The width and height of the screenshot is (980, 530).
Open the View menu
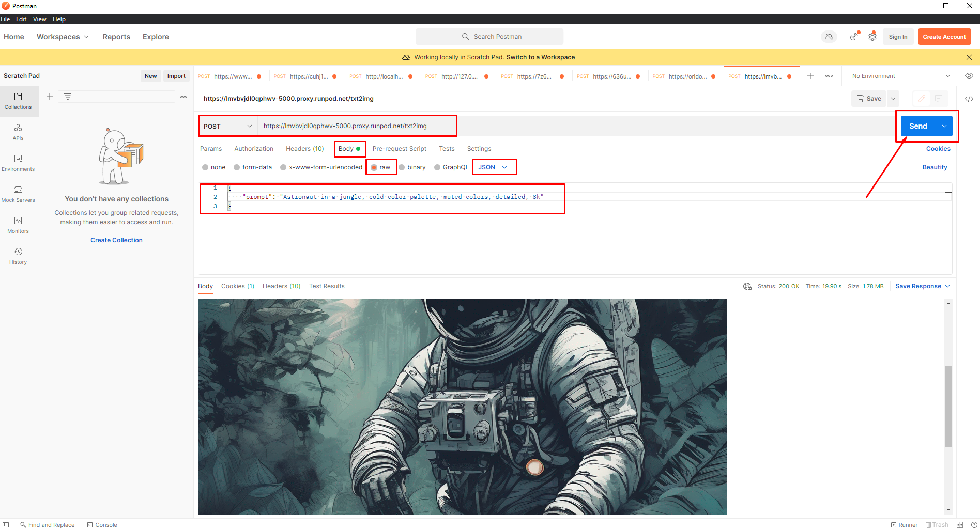(x=40, y=19)
